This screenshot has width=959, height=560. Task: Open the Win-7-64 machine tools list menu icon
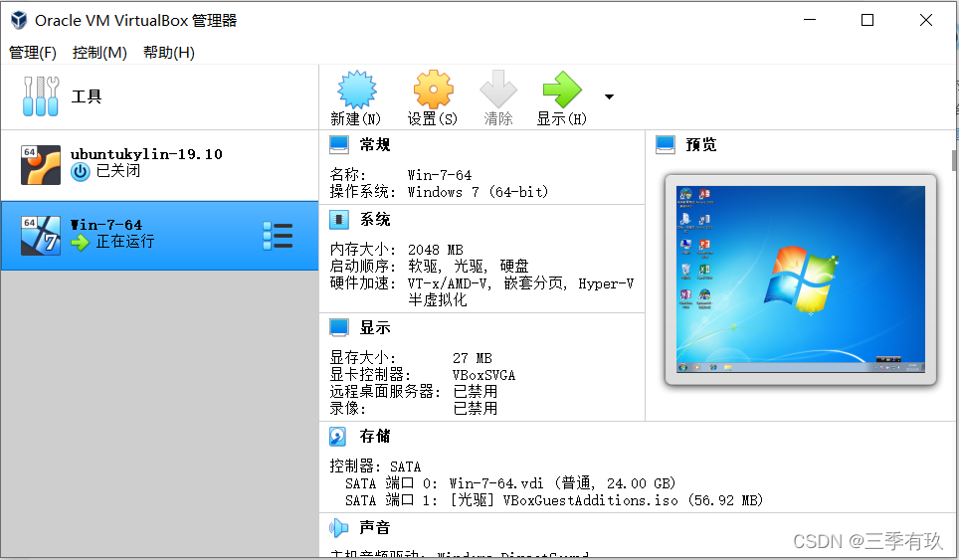(278, 236)
